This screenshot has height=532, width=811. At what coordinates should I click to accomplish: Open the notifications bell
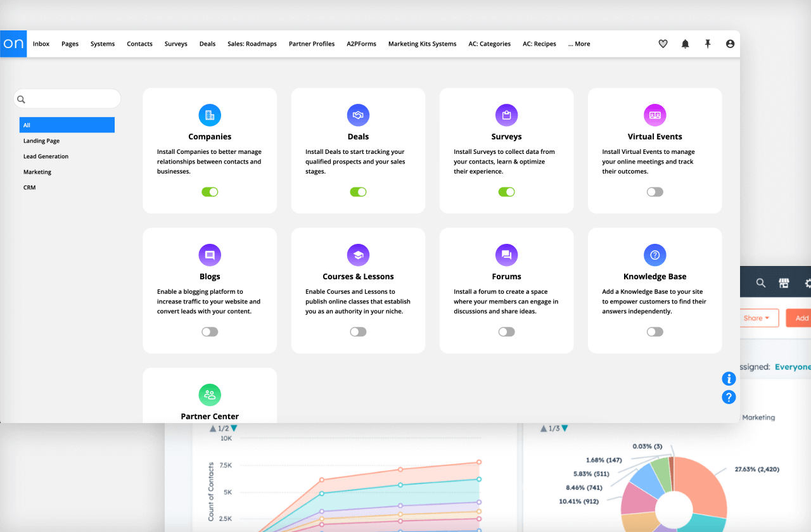(x=685, y=44)
